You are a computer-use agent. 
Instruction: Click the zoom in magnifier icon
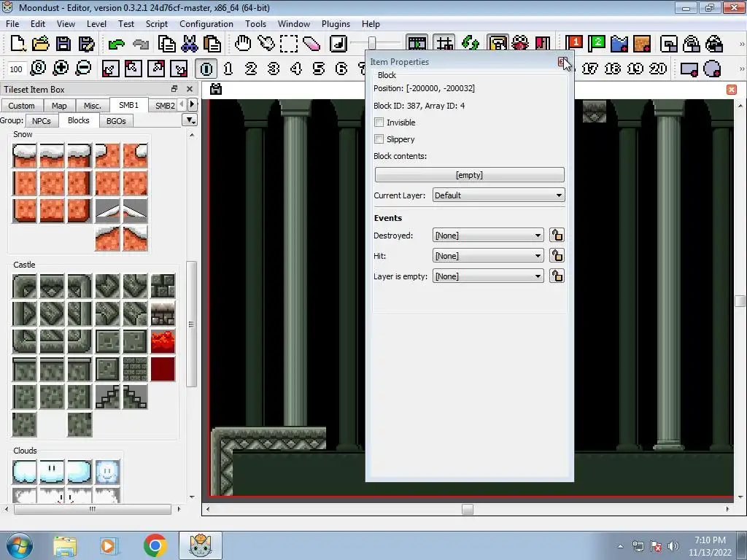[61, 69]
